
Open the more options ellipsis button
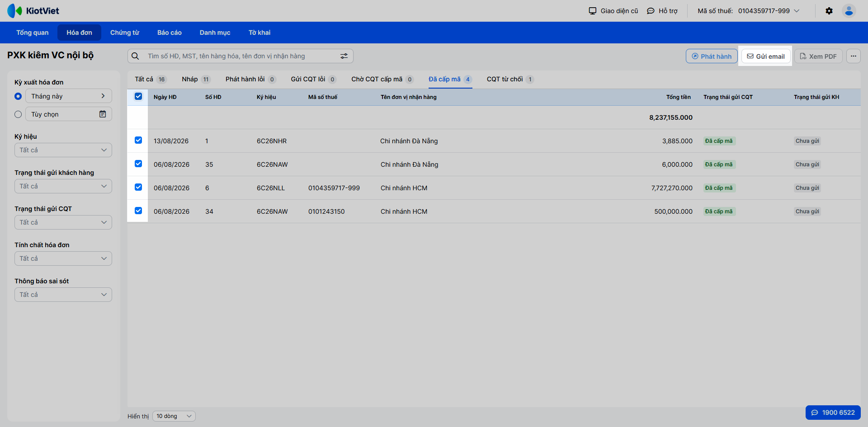click(854, 56)
